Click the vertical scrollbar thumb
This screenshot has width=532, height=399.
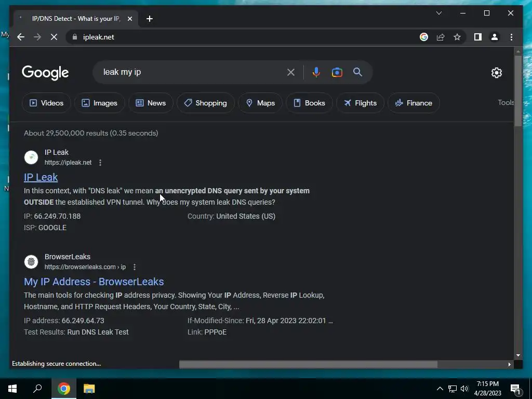point(518,91)
